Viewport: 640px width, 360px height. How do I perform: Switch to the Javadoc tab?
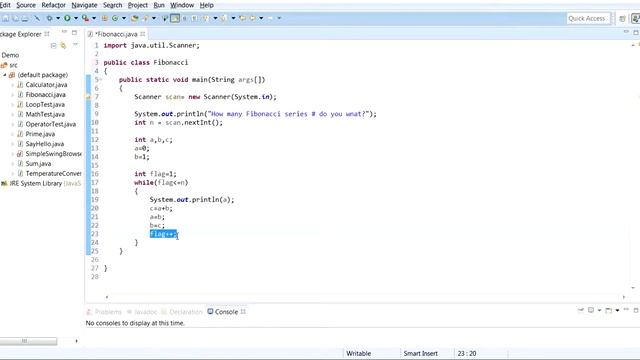point(142,312)
